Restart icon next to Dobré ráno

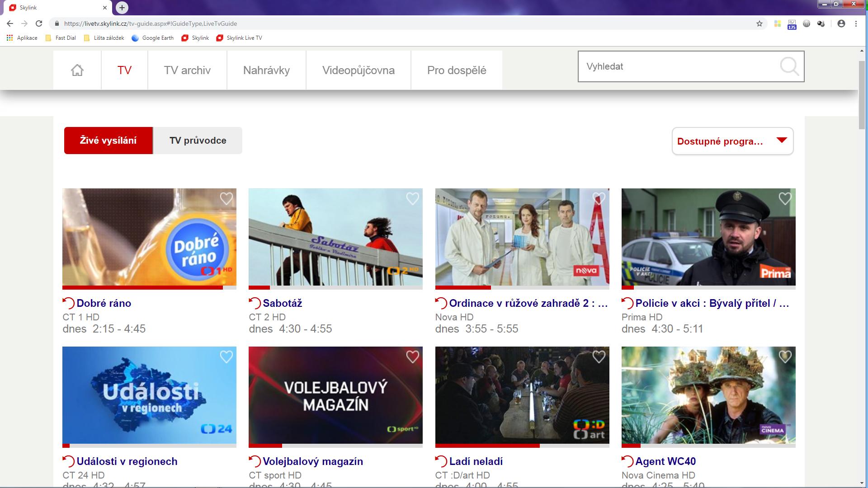(x=68, y=303)
